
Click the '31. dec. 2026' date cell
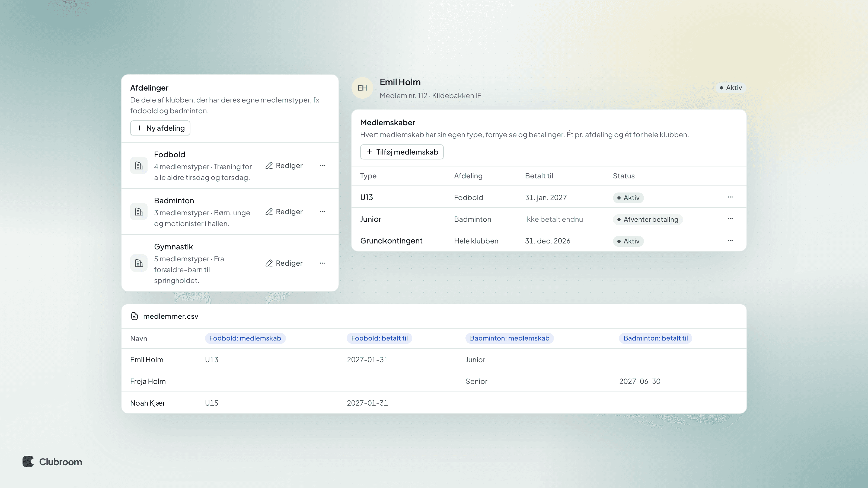548,241
